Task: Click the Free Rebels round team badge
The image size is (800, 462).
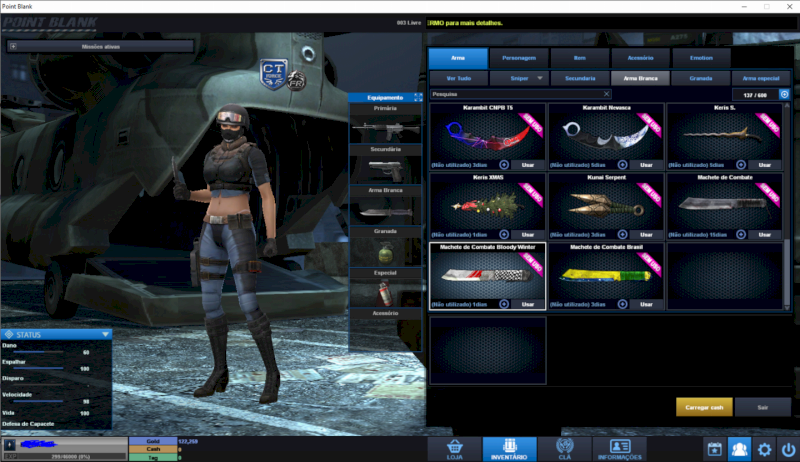Action: coord(296,80)
